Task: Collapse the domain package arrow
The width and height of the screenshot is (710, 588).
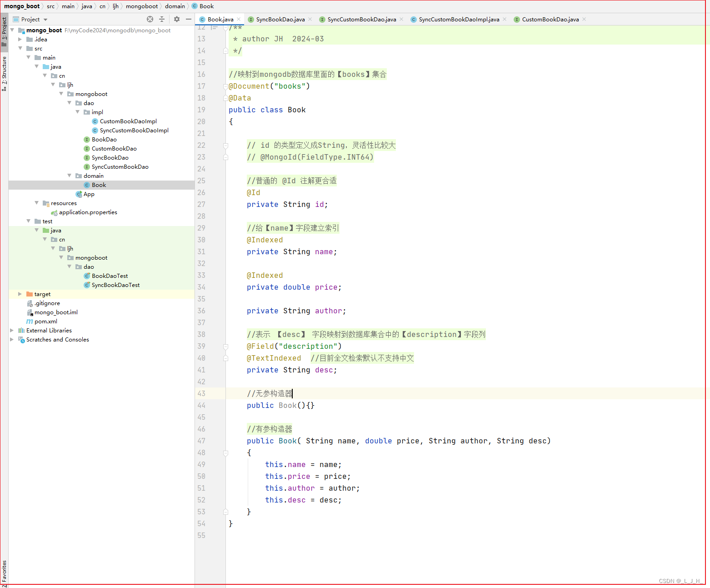Action: (69, 176)
